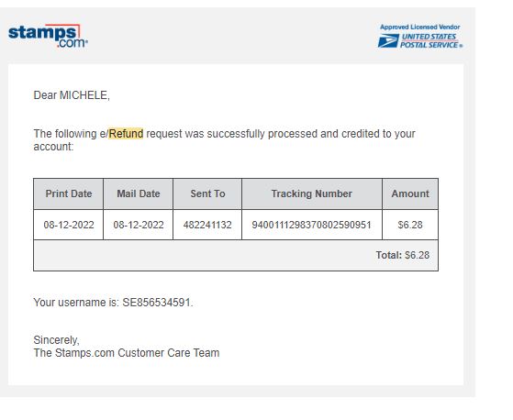Click the USPS eagle logo
This screenshot has width=513, height=420.
click(388, 41)
